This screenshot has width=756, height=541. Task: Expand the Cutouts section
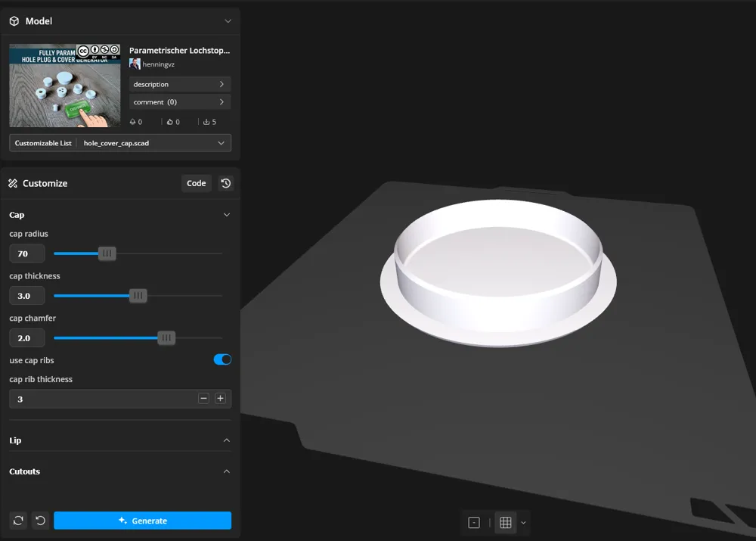[227, 471]
